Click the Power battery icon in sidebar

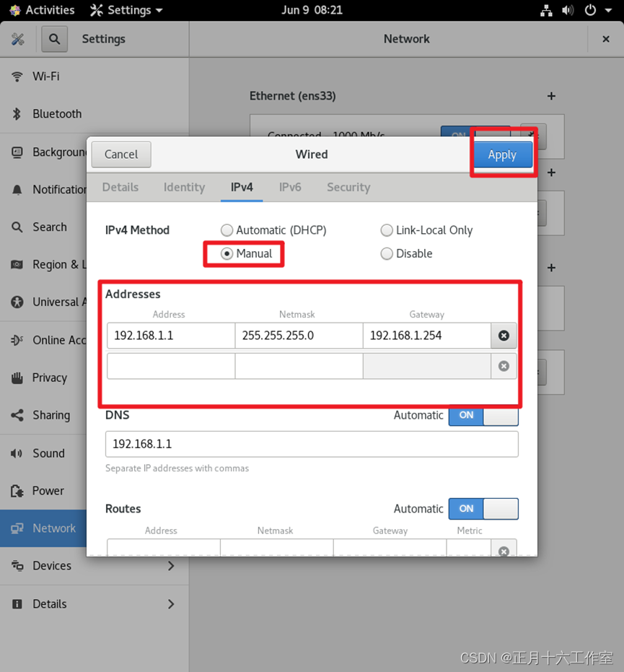(x=17, y=491)
